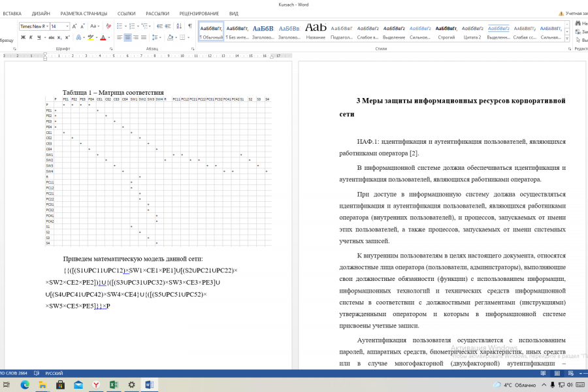
Task: Increase paragraph indent
Action: click(x=168, y=26)
